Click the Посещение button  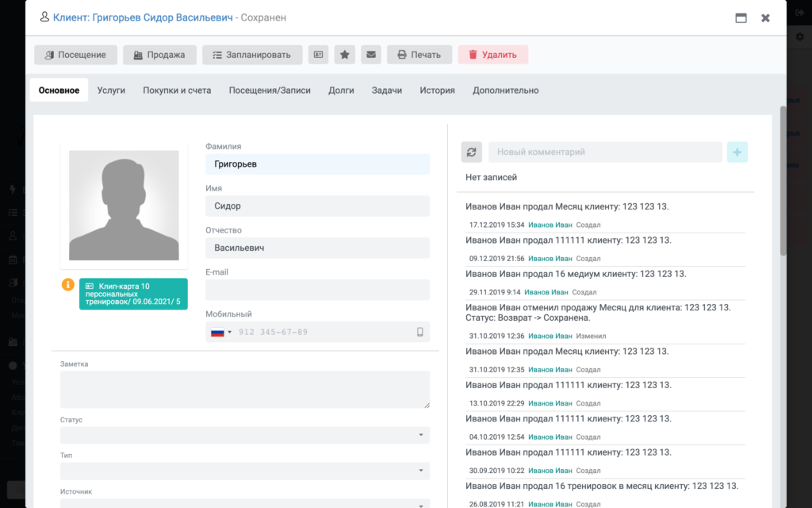coord(75,55)
